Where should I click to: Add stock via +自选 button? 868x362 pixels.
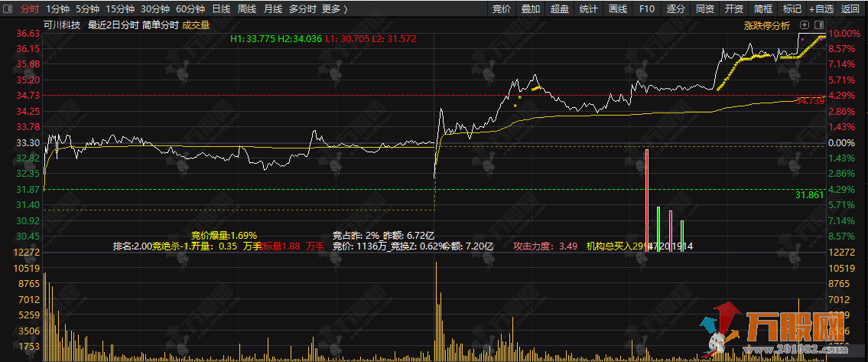(x=821, y=9)
